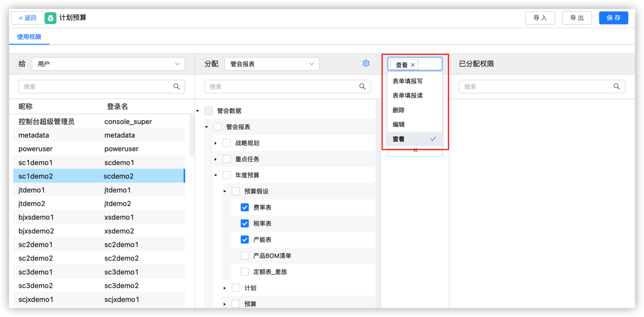Click the green app icon beside 计划预算 title
The width and height of the screenshot is (644, 317).
click(x=51, y=17)
